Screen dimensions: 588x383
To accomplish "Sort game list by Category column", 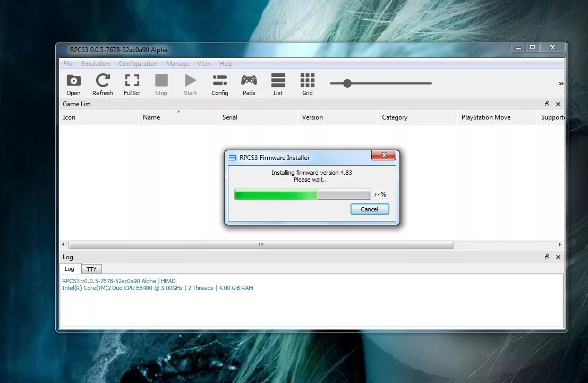I will pos(417,117).
